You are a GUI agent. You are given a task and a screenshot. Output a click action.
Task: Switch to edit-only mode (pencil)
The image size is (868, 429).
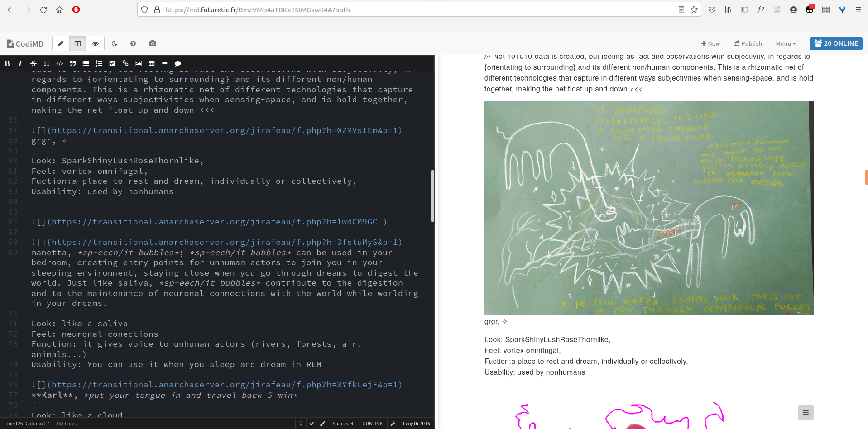coord(61,43)
